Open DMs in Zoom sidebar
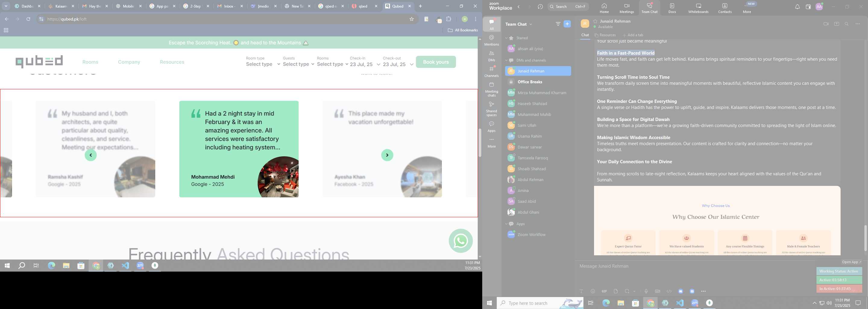This screenshot has height=309, width=868. coord(492,56)
